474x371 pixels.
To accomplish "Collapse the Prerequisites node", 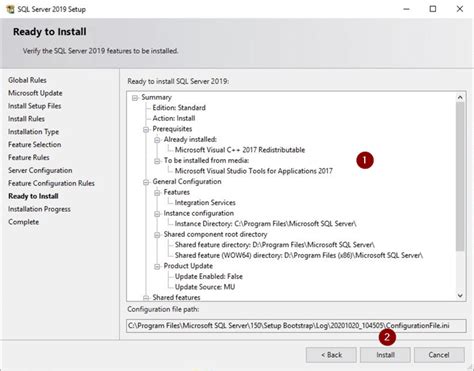I will click(146, 129).
